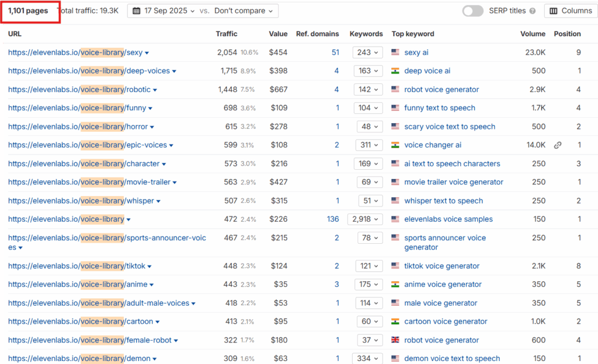598x364 pixels.
Task: Expand the 142 keywords dropdown for robotic
Action: (368, 89)
